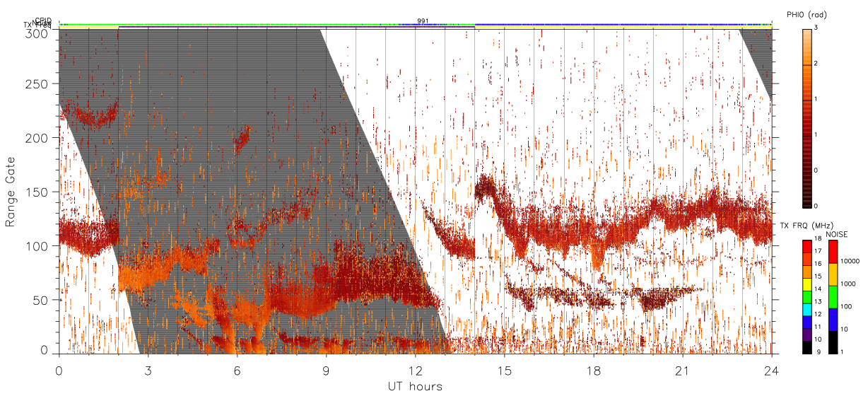
Task: Click the PHI0 (rad) color bar
Action: pos(807,117)
